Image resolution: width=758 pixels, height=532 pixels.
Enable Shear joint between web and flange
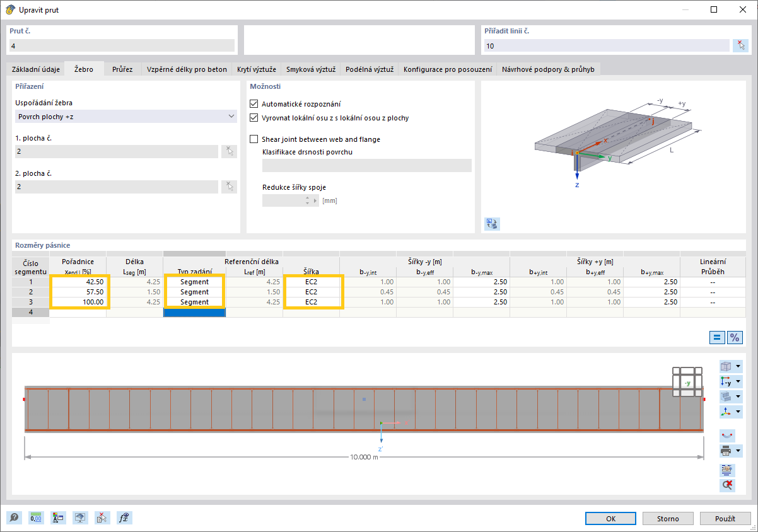point(254,139)
